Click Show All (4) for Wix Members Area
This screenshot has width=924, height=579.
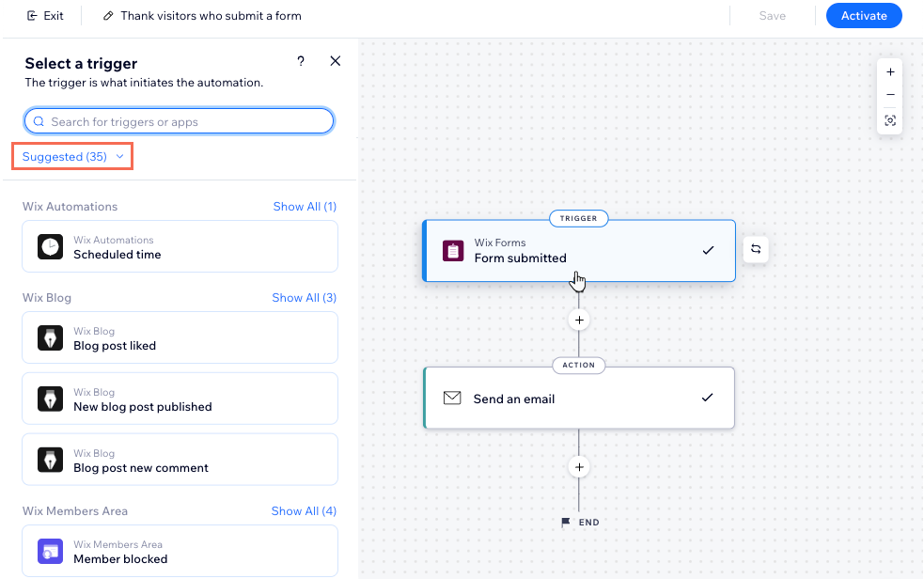tap(304, 511)
